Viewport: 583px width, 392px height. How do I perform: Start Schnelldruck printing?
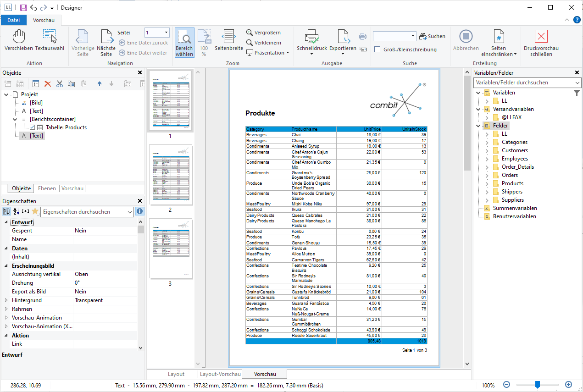(x=311, y=37)
